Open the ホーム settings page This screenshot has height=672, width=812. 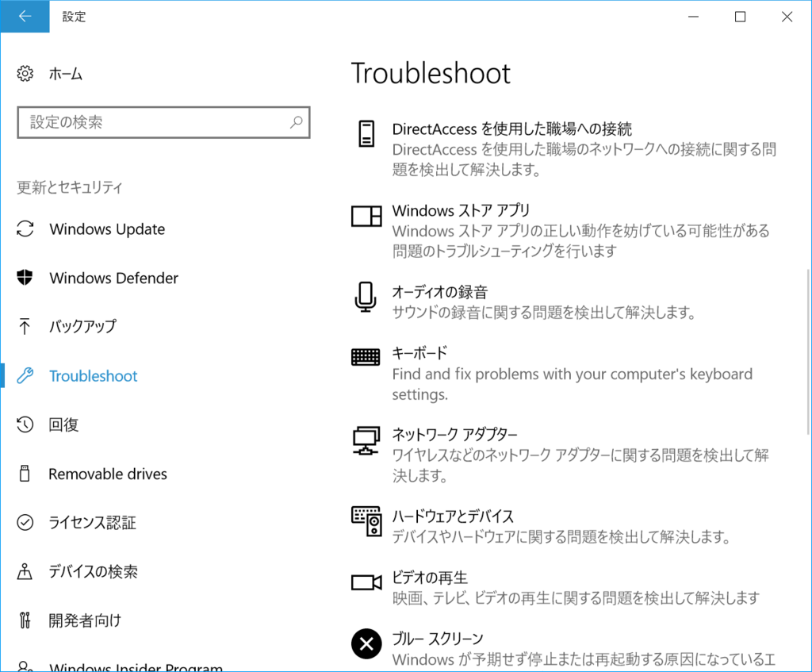tap(66, 74)
